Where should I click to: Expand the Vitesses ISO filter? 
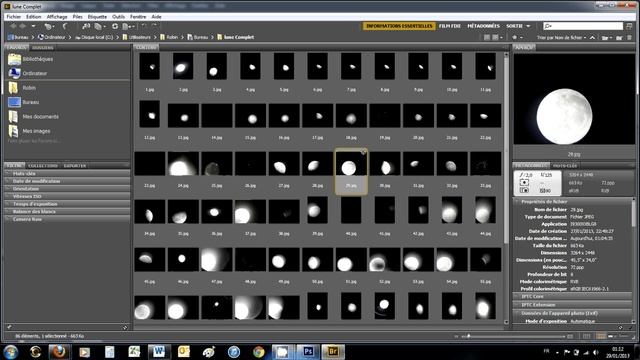(x=67, y=196)
